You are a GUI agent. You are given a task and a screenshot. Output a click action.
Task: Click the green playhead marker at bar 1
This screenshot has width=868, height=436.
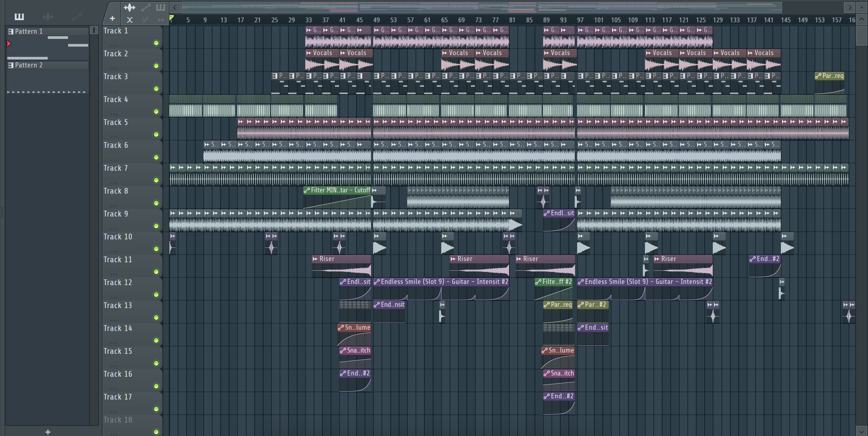coord(171,18)
